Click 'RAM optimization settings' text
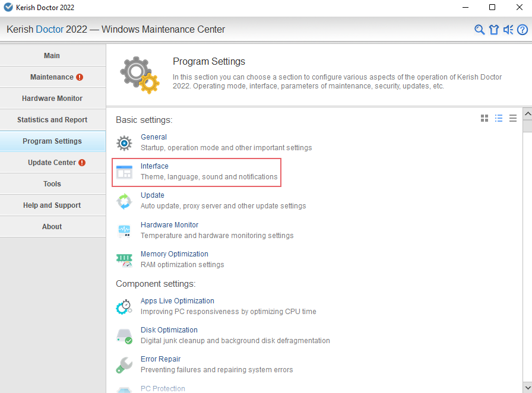532x393 pixels. pos(182,265)
